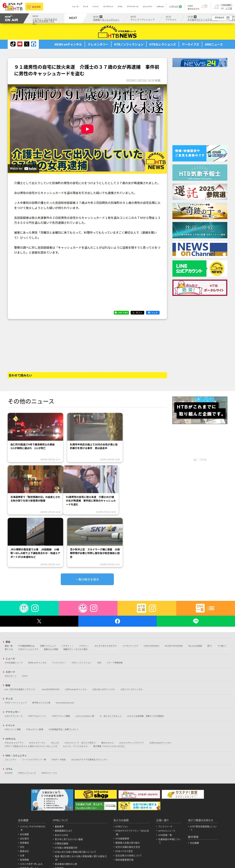
Task: Open the HTB logo home link
Action: (x=12, y=6)
